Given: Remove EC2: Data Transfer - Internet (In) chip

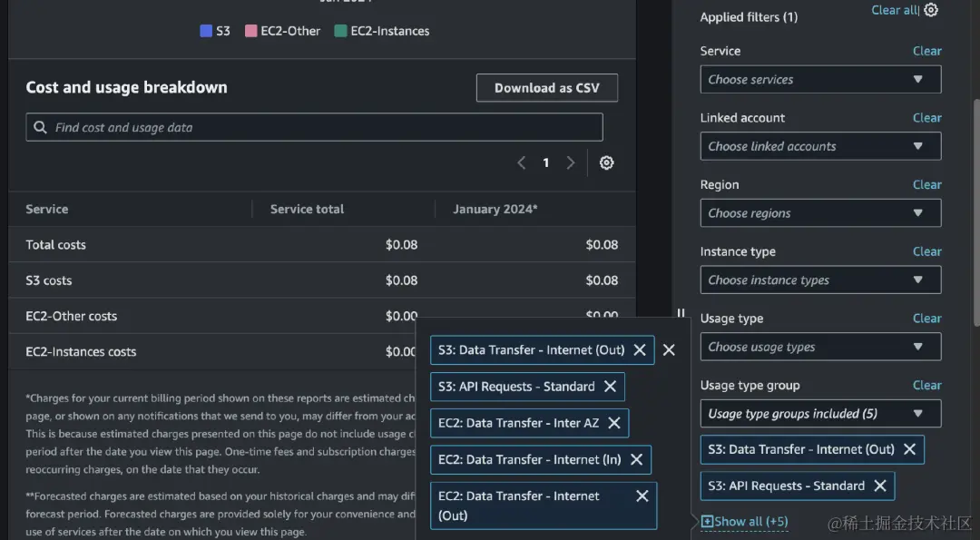Looking at the screenshot, I should tap(636, 459).
